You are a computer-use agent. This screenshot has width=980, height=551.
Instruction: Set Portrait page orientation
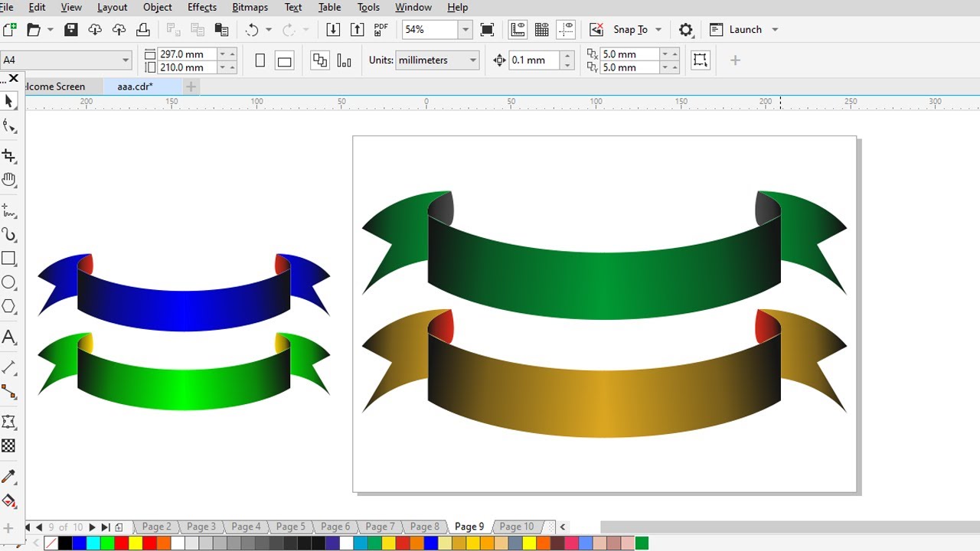click(260, 60)
